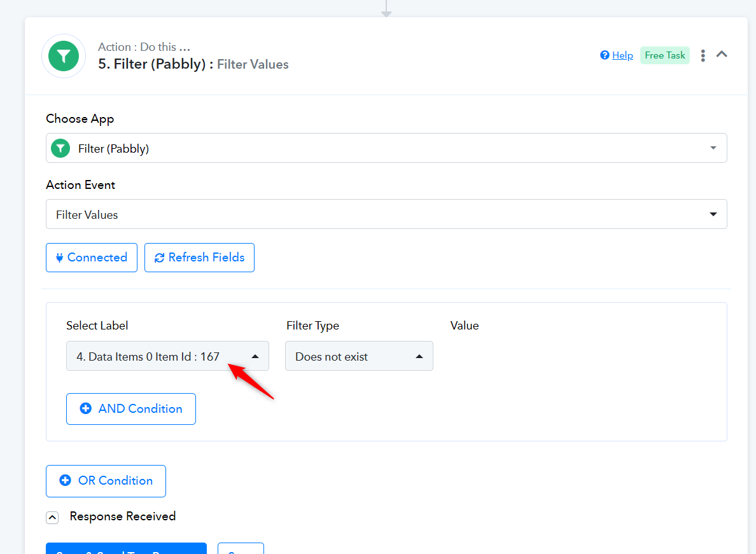Click the plug icon on Connected
This screenshot has width=756, height=554.
(59, 258)
